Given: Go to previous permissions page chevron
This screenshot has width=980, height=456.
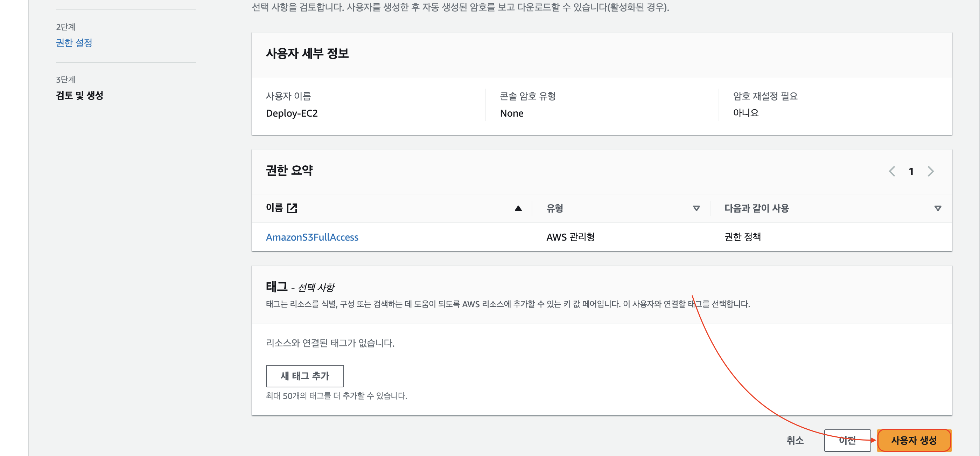Looking at the screenshot, I should pyautogui.click(x=892, y=171).
